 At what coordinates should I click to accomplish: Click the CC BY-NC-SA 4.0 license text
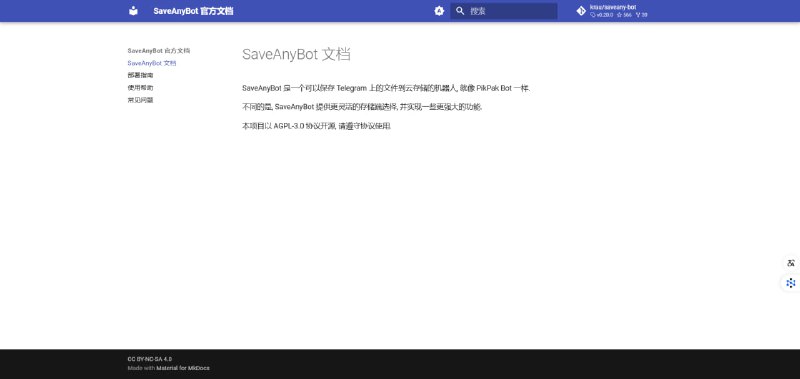(x=149, y=359)
